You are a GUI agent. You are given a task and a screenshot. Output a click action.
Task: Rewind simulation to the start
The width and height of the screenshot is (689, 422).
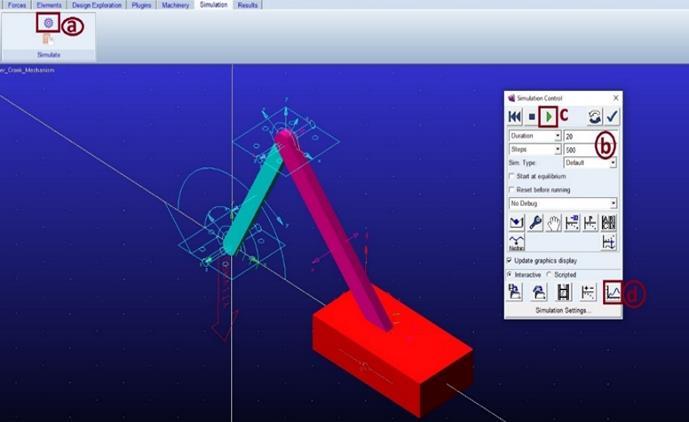tap(515, 117)
